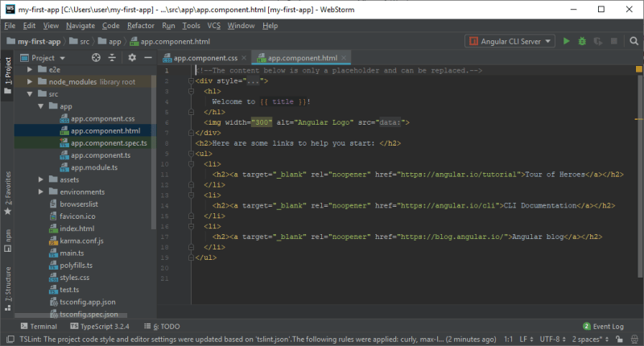Image resolution: width=644 pixels, height=346 pixels.
Task: Open Search Everywhere magnifier icon
Action: pyautogui.click(x=634, y=41)
